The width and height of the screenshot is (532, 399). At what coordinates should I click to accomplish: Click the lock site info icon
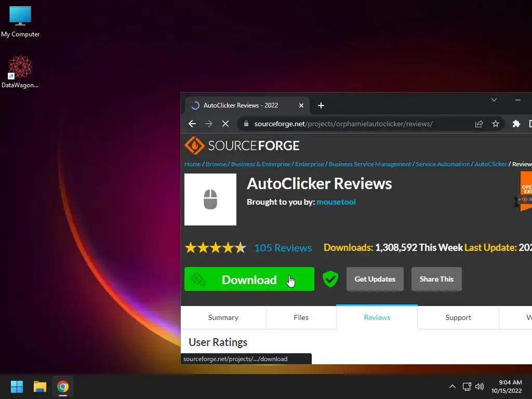[x=246, y=124]
